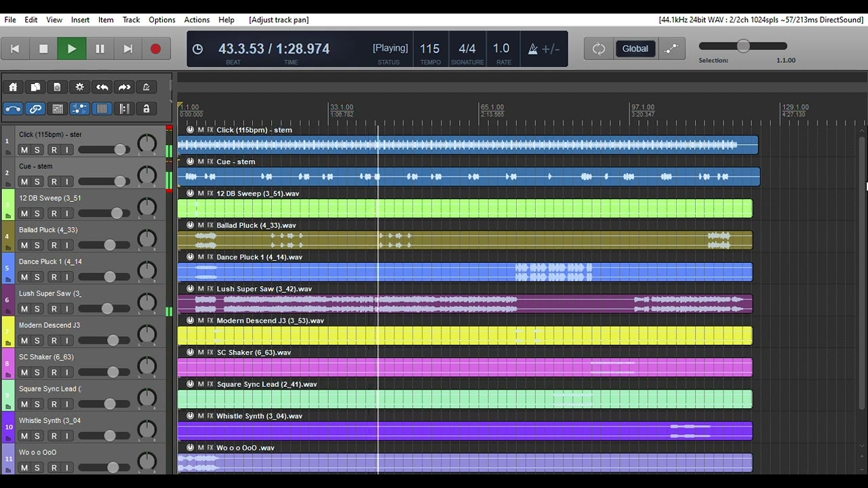Click the Undo arrow icon
This screenshot has height=488, width=868.
click(102, 87)
